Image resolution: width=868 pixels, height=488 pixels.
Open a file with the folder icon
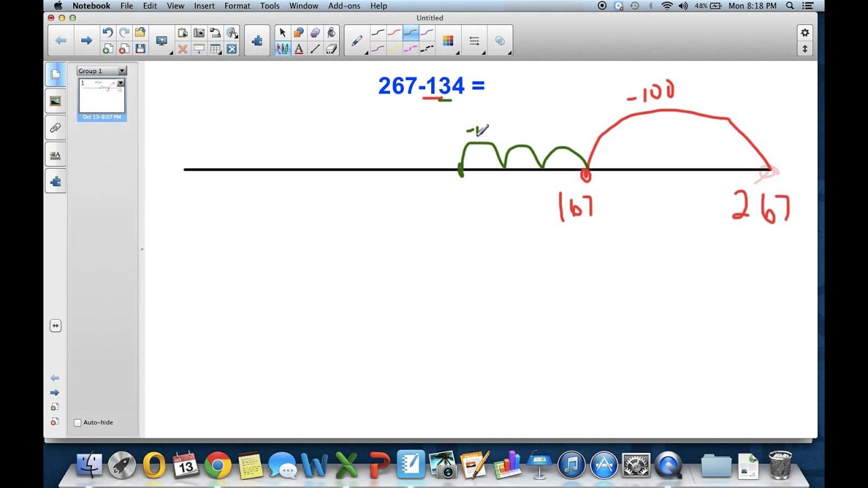coord(140,33)
